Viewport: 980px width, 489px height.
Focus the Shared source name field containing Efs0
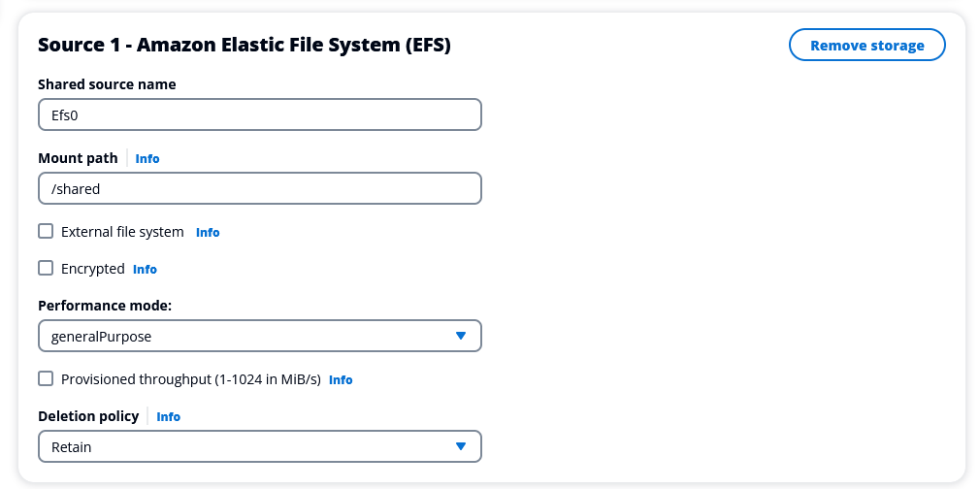(259, 114)
